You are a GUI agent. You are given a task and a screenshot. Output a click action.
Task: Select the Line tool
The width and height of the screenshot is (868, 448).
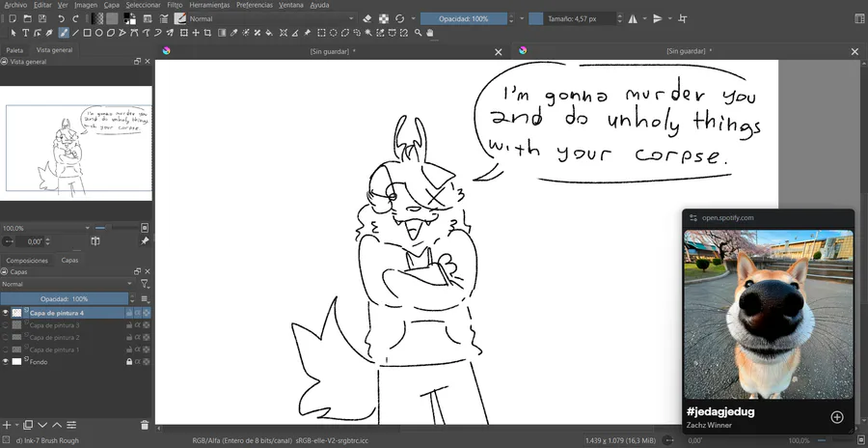(x=75, y=33)
